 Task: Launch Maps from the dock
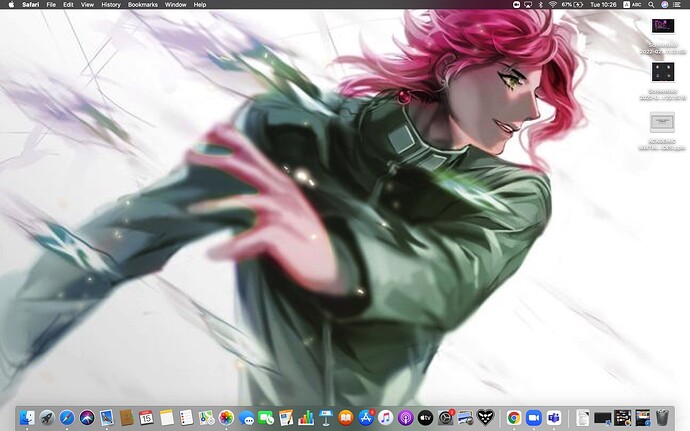pyautogui.click(x=206, y=417)
